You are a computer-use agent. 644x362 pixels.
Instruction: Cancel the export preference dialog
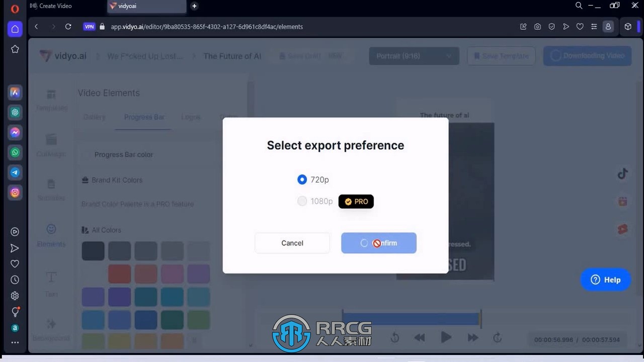[292, 243]
